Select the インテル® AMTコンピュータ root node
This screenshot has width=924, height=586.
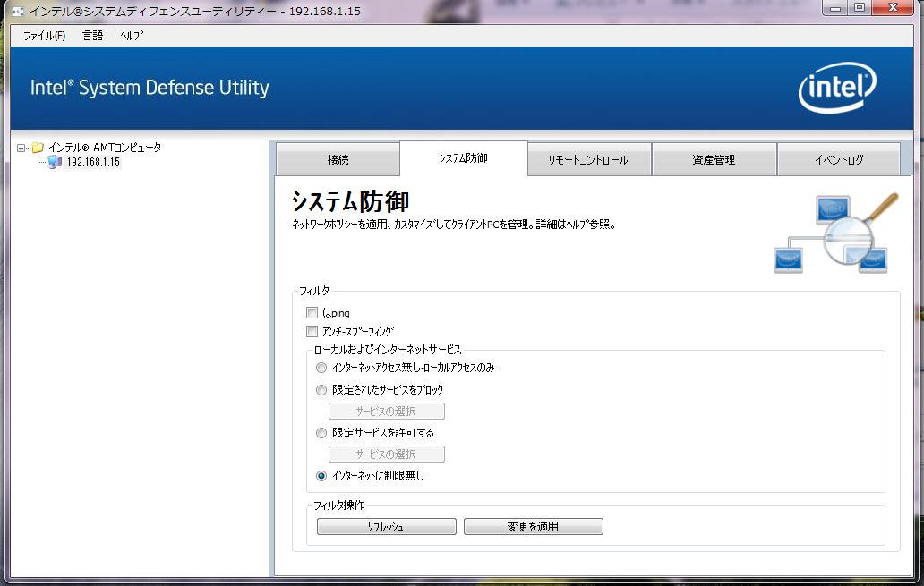coord(105,148)
